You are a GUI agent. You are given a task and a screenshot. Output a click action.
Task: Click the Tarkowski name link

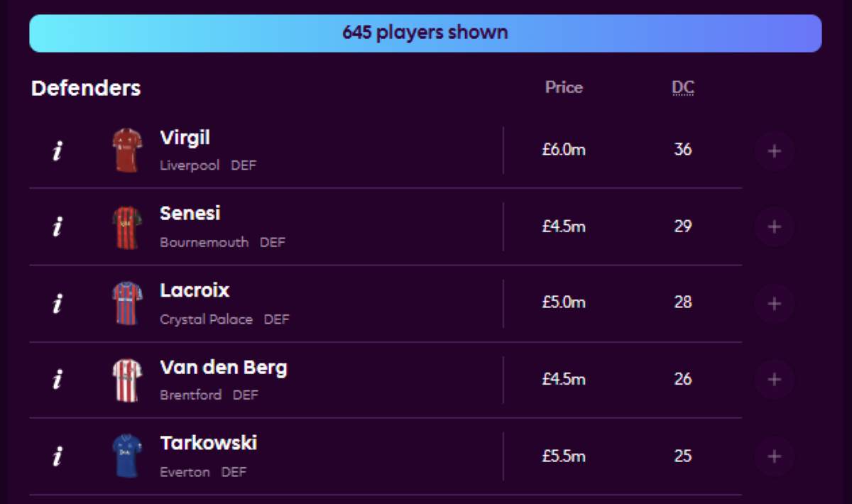coord(208,444)
